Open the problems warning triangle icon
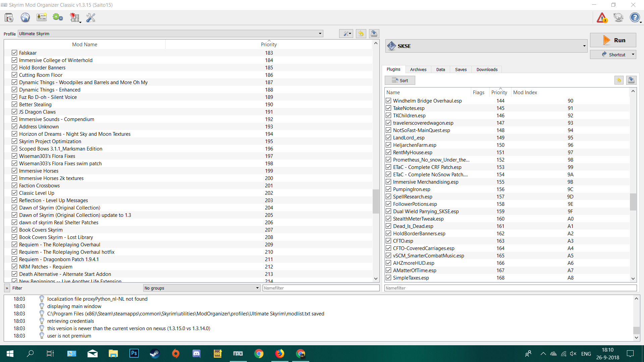Screen dimensions: 644x362 click(x=602, y=17)
